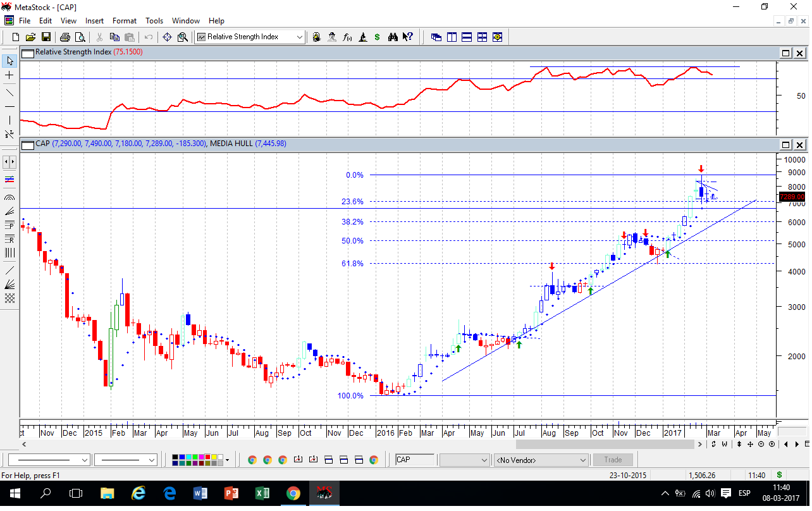This screenshot has height=511, width=812.
Task: Open the File menu
Action: [25, 21]
